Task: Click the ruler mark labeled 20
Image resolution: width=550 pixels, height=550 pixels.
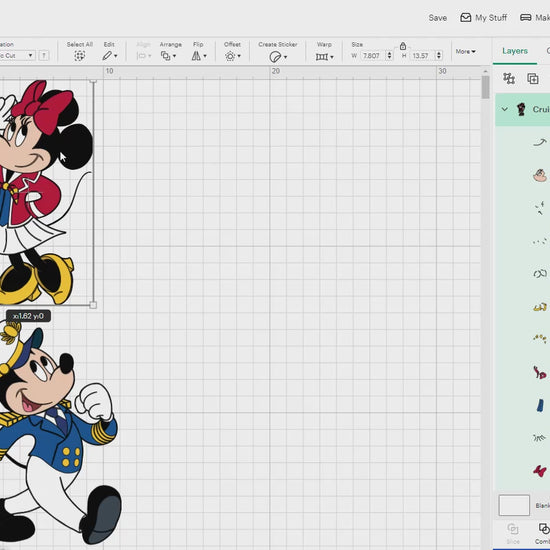Action: [x=276, y=71]
